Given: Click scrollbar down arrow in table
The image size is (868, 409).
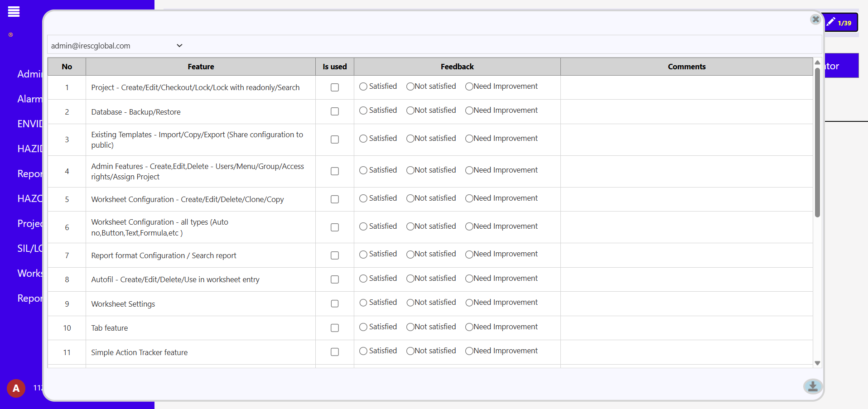Looking at the screenshot, I should (x=817, y=363).
